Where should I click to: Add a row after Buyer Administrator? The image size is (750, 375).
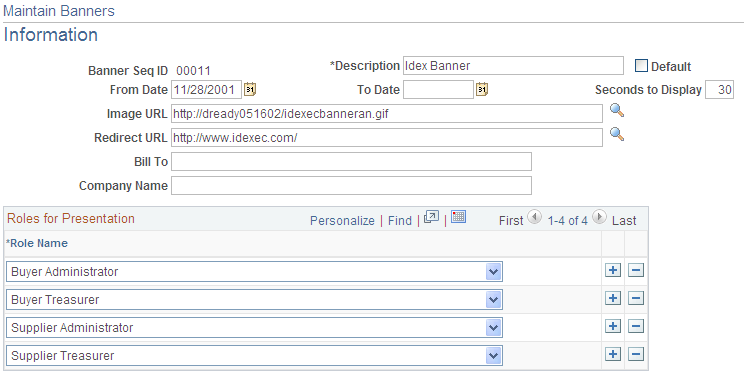click(613, 271)
